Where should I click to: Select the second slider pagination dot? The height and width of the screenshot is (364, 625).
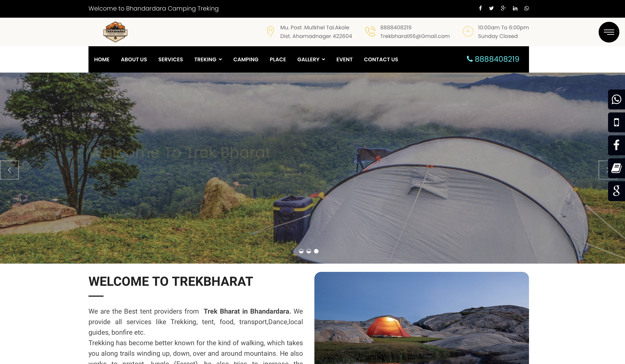click(x=309, y=251)
